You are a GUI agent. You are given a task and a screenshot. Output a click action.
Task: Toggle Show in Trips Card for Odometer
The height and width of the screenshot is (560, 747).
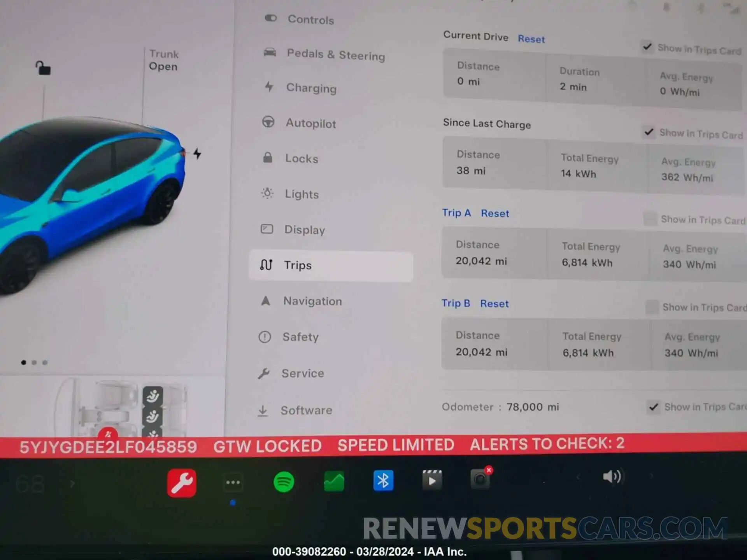(652, 406)
